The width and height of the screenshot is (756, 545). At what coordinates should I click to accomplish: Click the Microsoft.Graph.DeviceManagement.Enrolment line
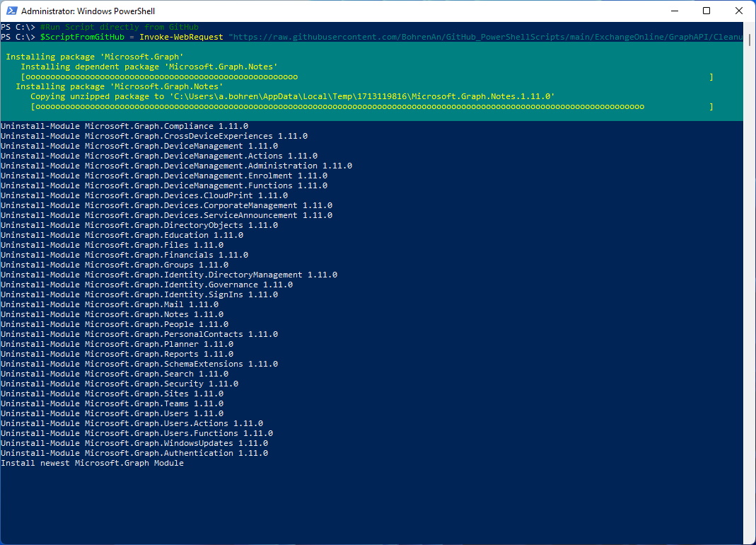click(x=164, y=176)
